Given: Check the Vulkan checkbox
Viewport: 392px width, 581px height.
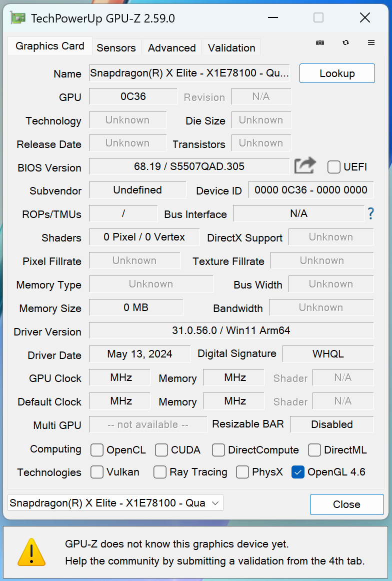Looking at the screenshot, I should (97, 472).
